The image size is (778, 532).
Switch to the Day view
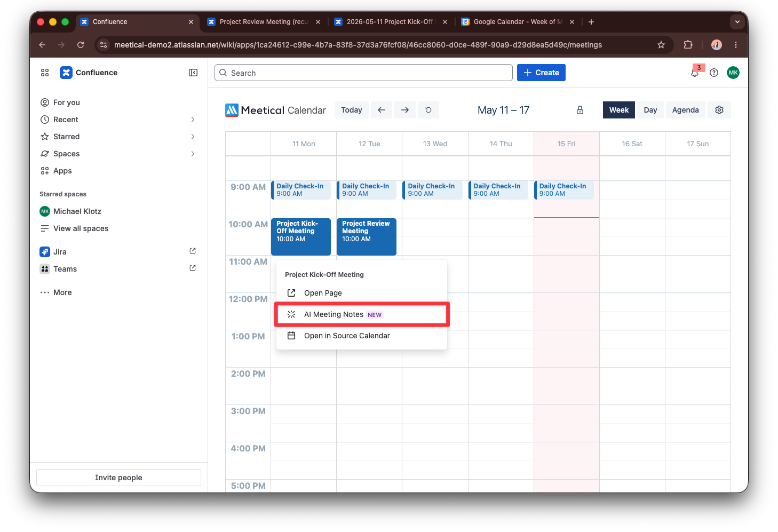pos(650,110)
